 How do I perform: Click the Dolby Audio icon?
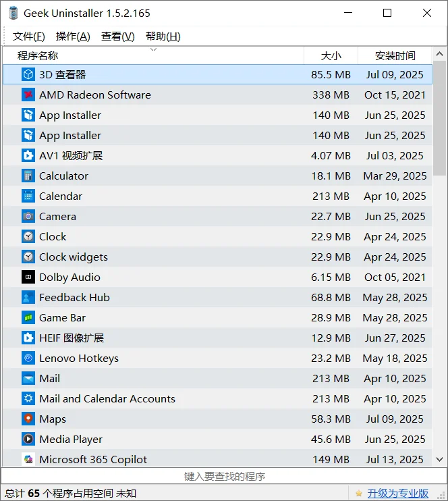click(28, 277)
